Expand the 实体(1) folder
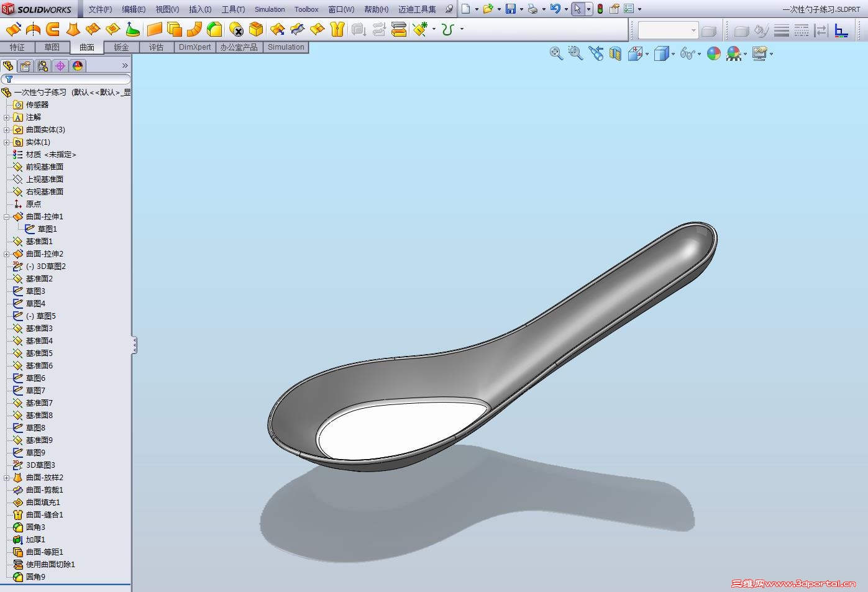The image size is (868, 592). click(x=7, y=142)
